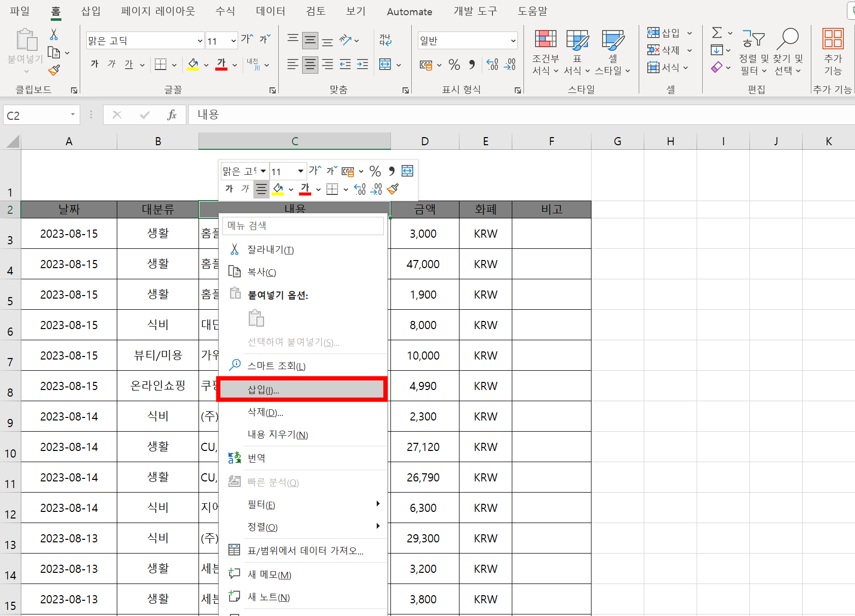The width and height of the screenshot is (855, 616).
Task: Click the Wrap Text icon
Action: (385, 40)
